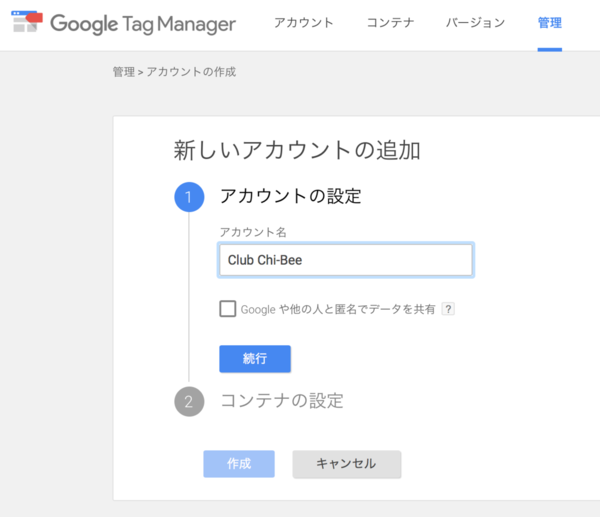Open the コンテナ tab
Image resolution: width=600 pixels, height=517 pixels.
tap(390, 23)
